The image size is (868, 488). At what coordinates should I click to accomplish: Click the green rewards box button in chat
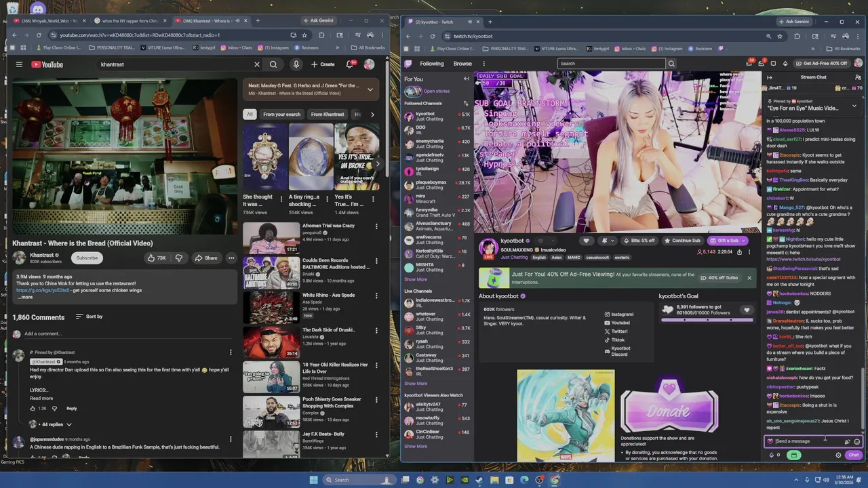[794, 455]
